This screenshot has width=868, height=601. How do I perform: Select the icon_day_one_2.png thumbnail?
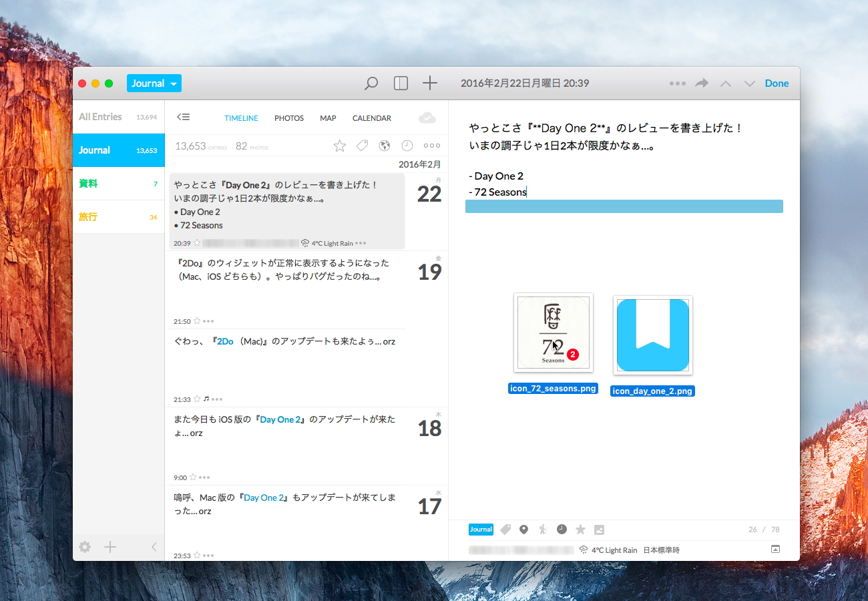tap(652, 335)
